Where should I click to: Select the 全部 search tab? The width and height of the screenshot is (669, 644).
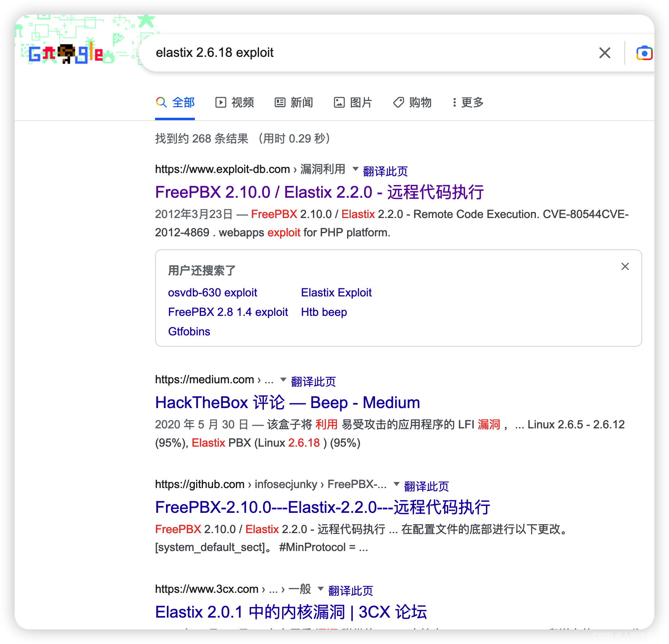coord(175,102)
